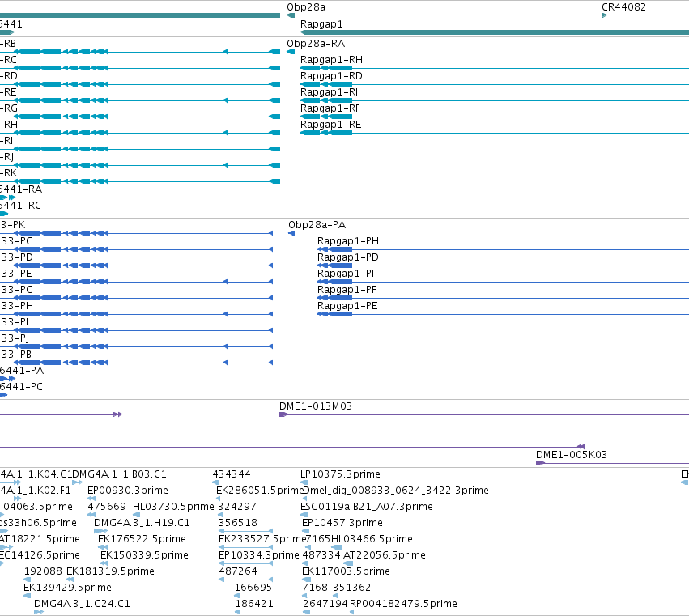Open the 351362 EST label

click(x=351, y=588)
